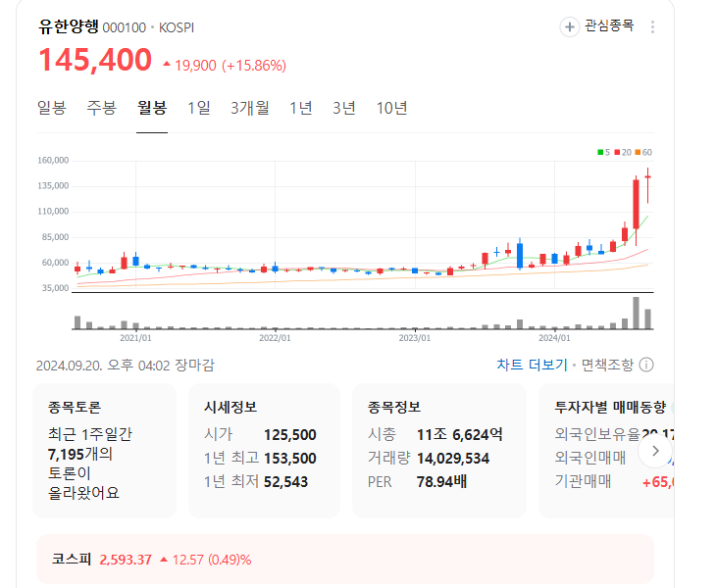The image size is (716, 588).
Task: Click the 2022/01 x-axis date label
Action: 275,338
